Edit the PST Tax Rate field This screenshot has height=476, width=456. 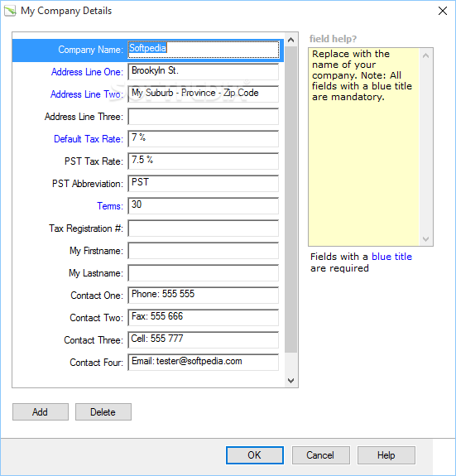(204, 161)
